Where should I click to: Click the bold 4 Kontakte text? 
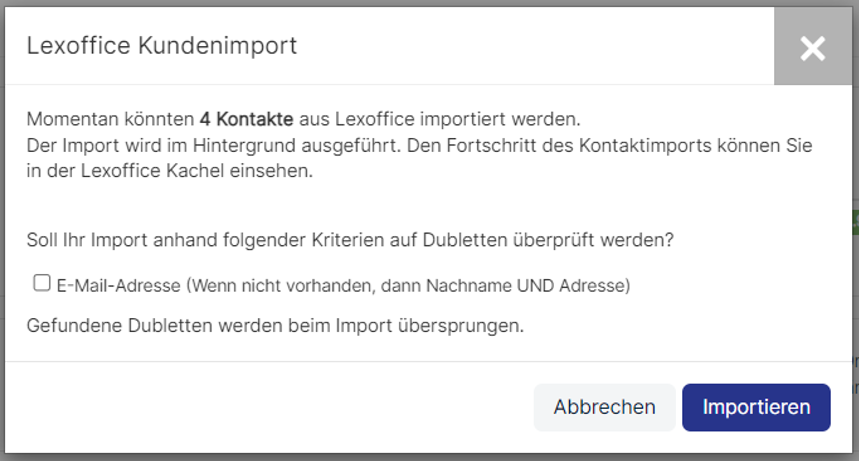pyautogui.click(x=246, y=119)
